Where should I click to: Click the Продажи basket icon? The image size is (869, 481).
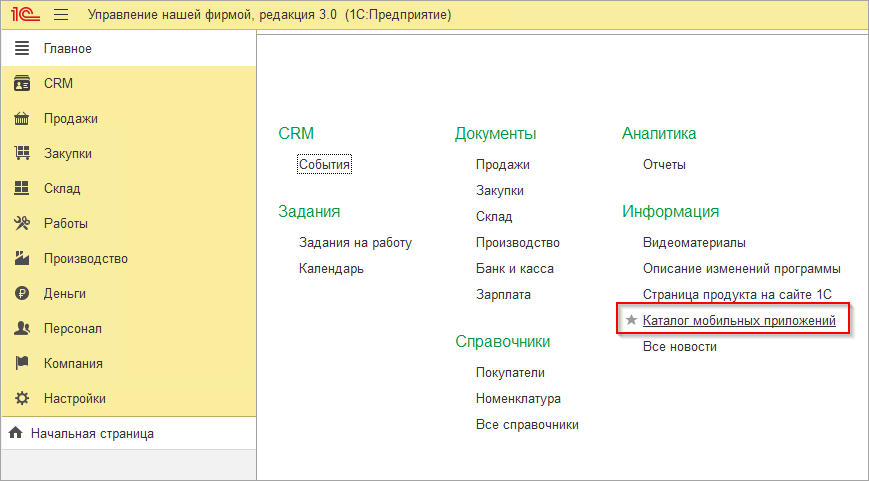point(22,119)
